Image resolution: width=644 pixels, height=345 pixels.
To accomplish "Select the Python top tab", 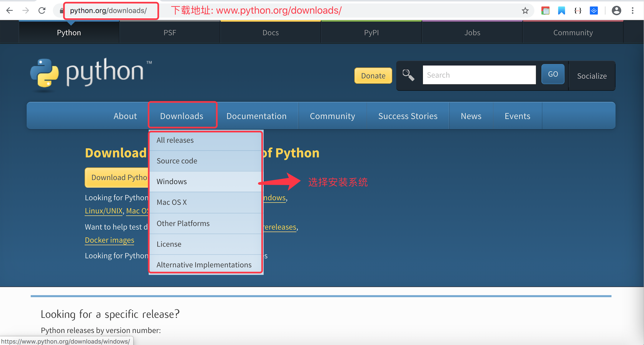I will coord(69,32).
